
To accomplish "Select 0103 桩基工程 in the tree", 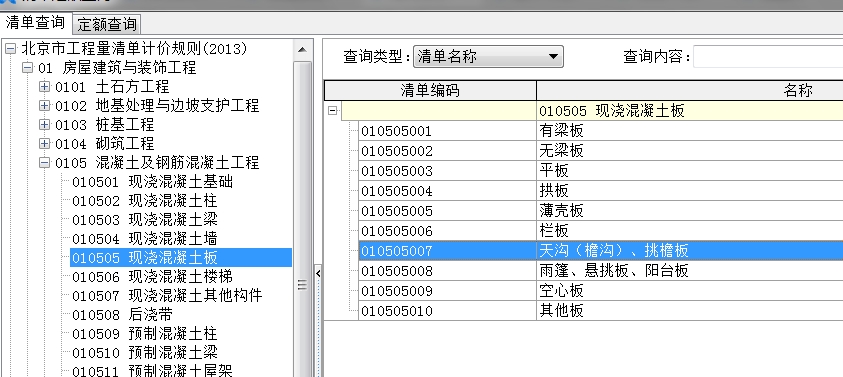I will (104, 125).
